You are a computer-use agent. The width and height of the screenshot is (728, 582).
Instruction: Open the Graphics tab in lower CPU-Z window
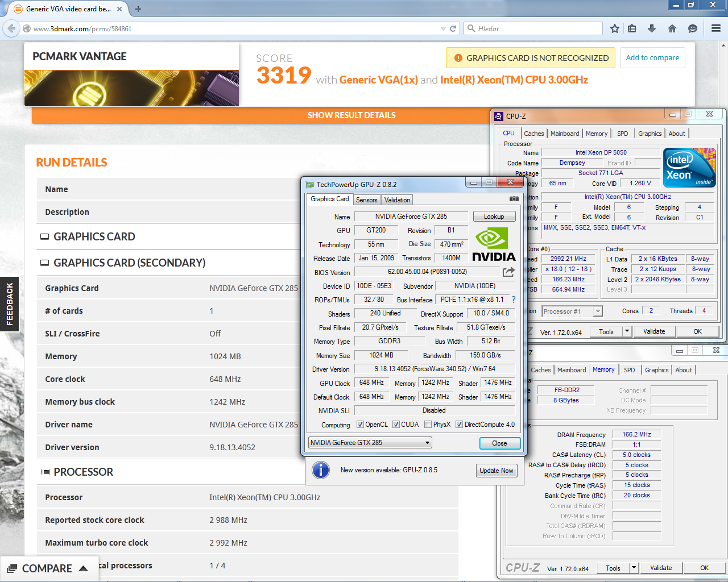coord(656,370)
